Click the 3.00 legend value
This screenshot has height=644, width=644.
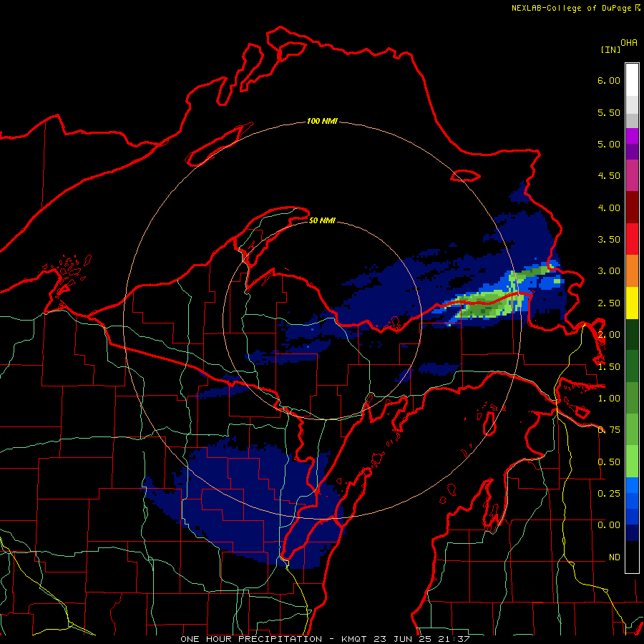(x=609, y=271)
